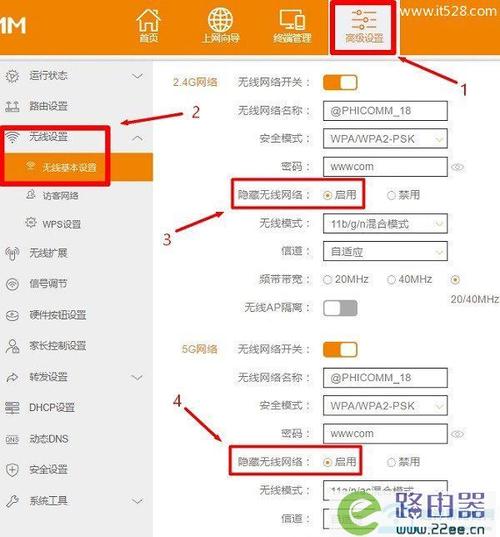The width and height of the screenshot is (500, 537).
Task: Open the 5G 安全模式 dropdown
Action: coord(385,405)
